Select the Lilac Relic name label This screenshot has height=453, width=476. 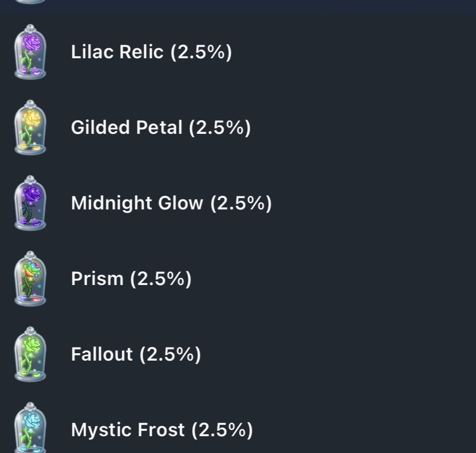point(117,52)
